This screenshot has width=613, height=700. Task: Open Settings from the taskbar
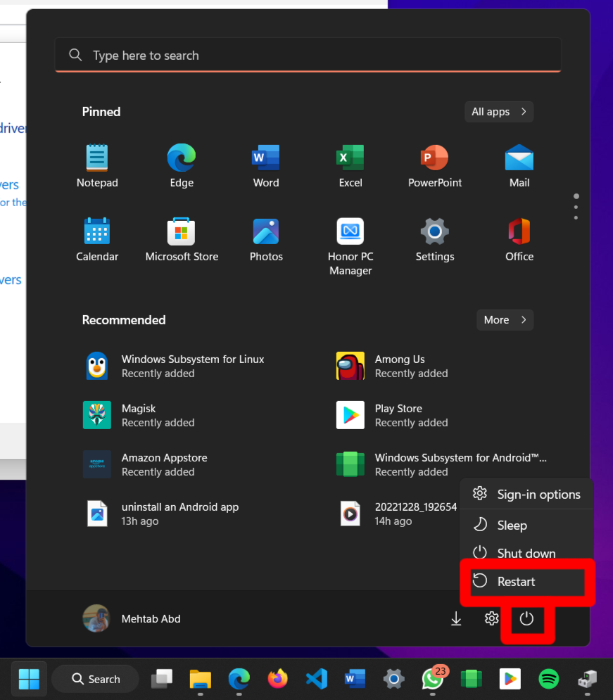[x=394, y=679]
